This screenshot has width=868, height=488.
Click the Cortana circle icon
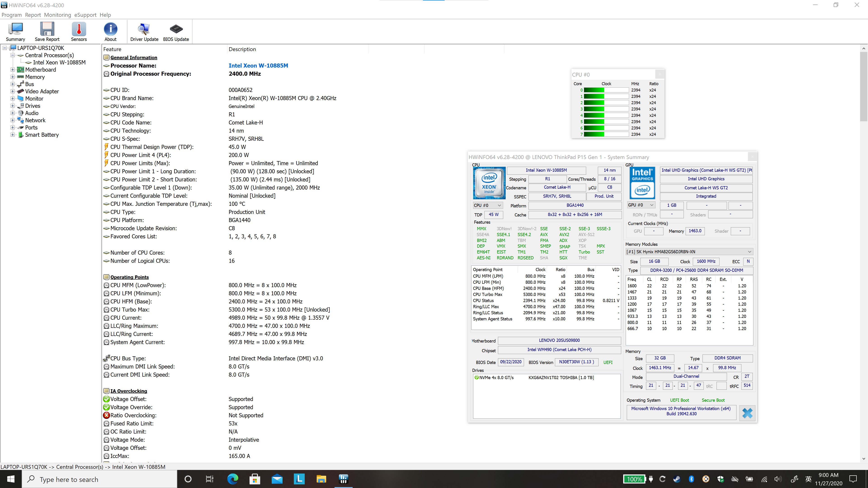tap(188, 479)
